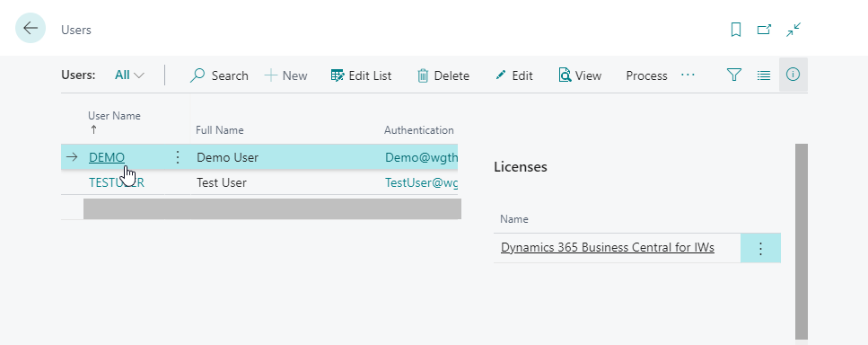Collapse the page with the shrink icon

point(793,30)
